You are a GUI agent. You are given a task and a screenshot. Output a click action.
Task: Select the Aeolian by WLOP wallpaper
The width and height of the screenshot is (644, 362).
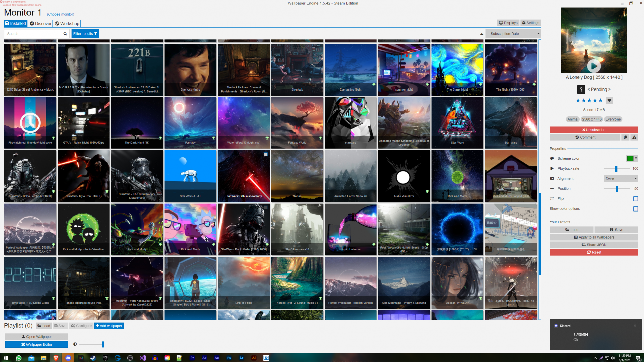pyautogui.click(x=457, y=283)
